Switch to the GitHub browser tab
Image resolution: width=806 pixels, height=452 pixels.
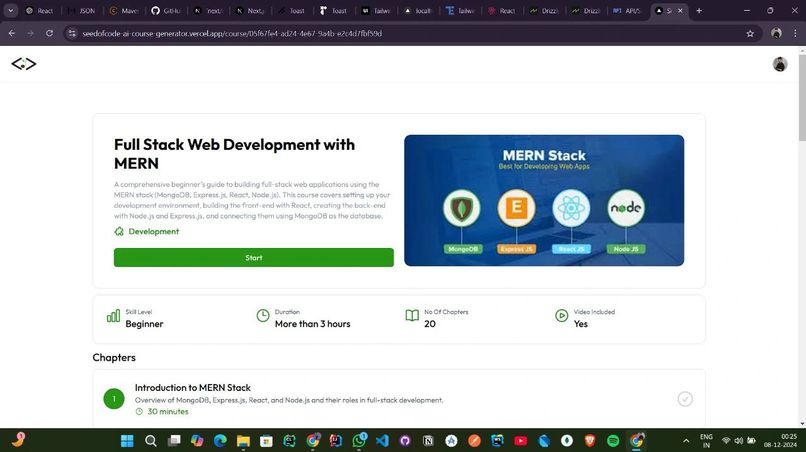coord(166,10)
